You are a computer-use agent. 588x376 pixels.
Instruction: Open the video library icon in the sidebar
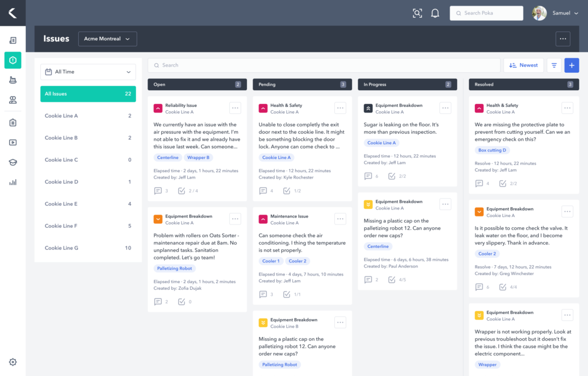pos(13,142)
